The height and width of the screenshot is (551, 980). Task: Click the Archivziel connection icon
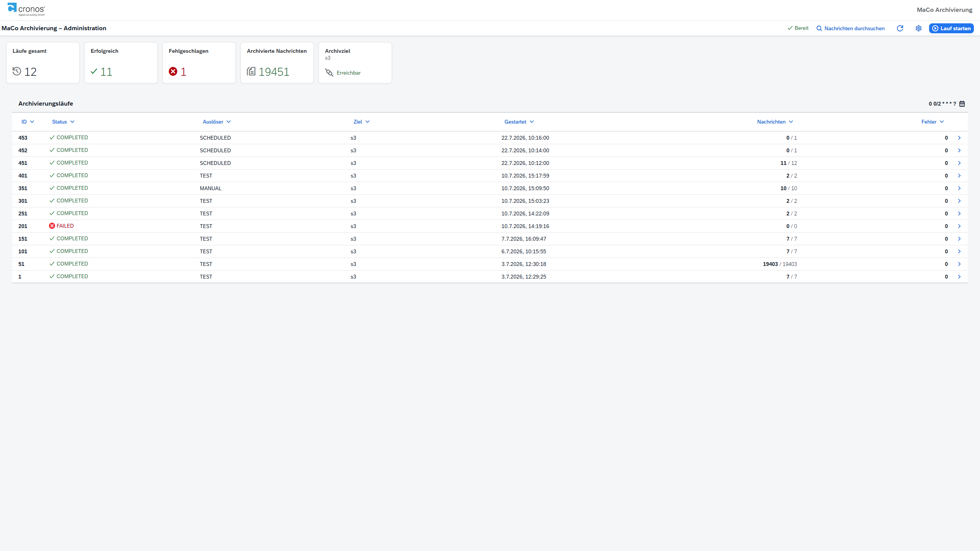point(329,72)
